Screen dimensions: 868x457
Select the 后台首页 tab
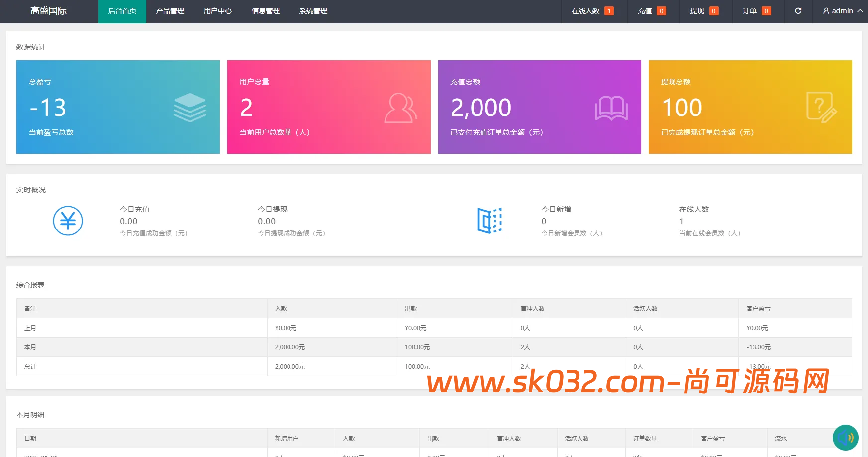(x=122, y=10)
